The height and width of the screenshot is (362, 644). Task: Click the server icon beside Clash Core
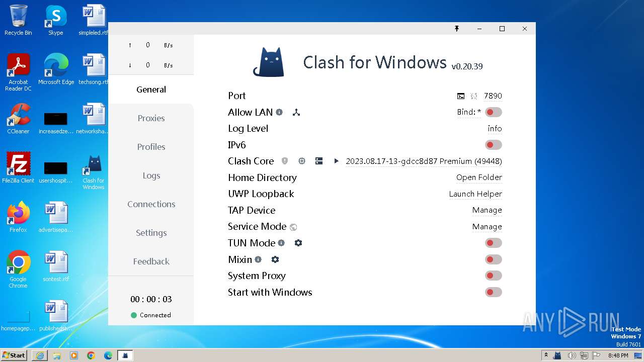coord(319,161)
